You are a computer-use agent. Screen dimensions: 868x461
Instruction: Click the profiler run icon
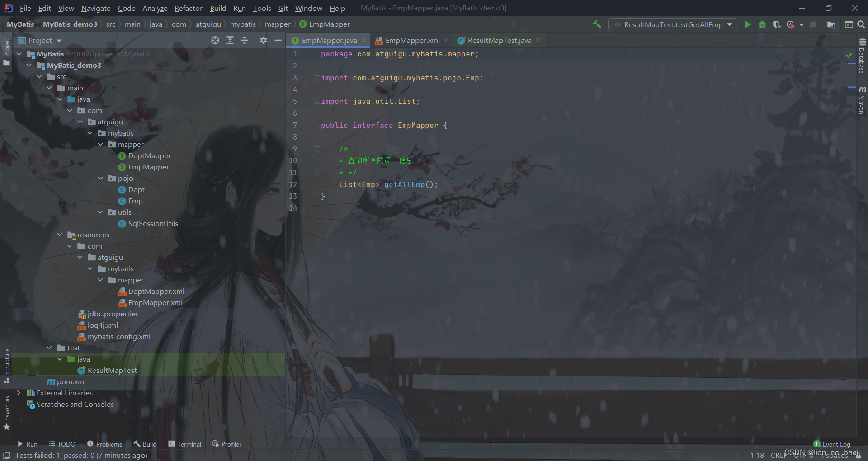790,24
